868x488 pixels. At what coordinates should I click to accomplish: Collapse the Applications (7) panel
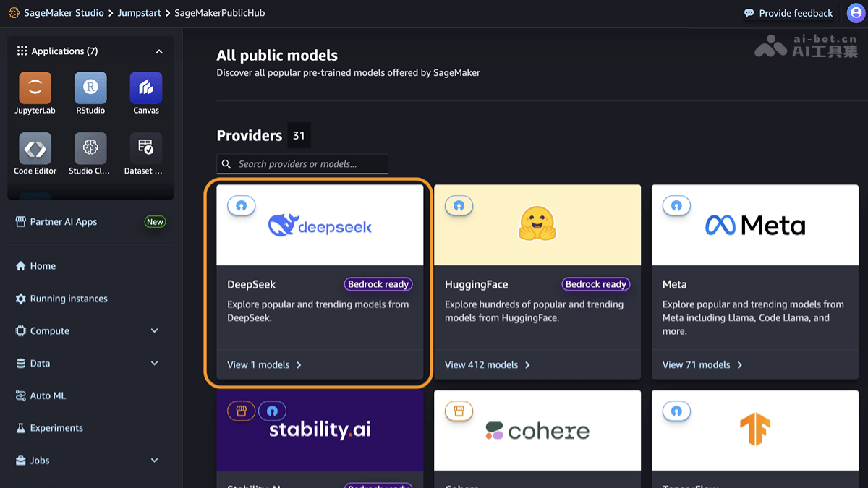[159, 51]
